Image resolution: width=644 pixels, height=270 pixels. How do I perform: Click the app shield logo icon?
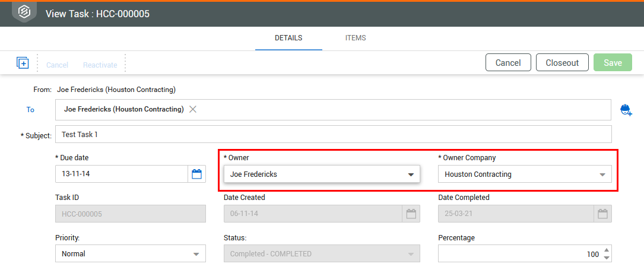24,12
